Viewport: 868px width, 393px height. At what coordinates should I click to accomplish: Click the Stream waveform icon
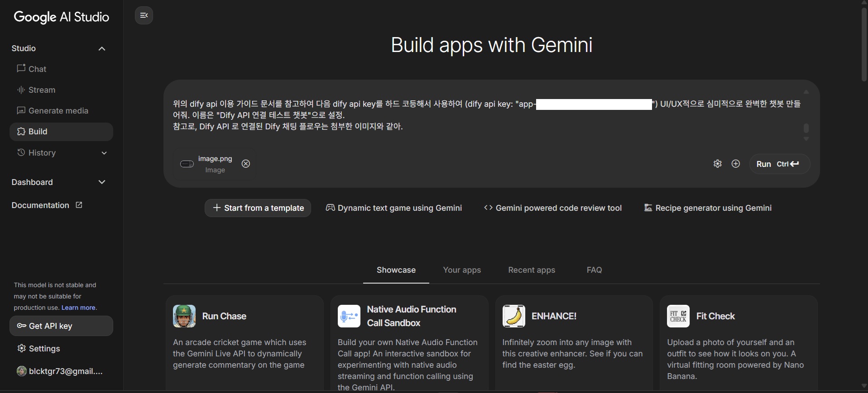point(21,90)
